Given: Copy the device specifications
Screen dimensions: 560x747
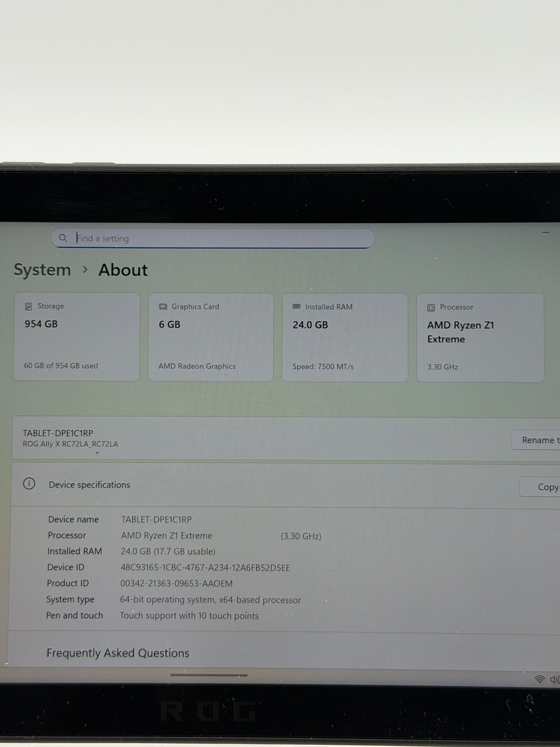Looking at the screenshot, I should tap(540, 487).
